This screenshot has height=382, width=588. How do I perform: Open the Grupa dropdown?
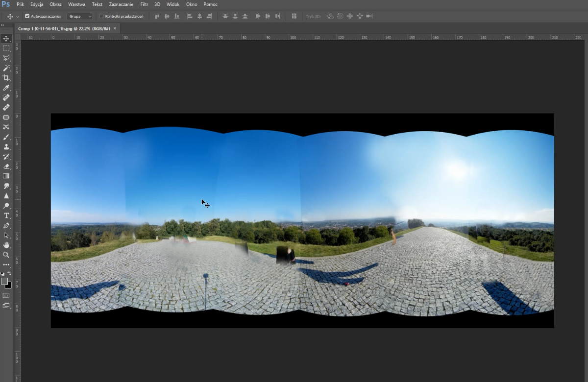pyautogui.click(x=79, y=16)
